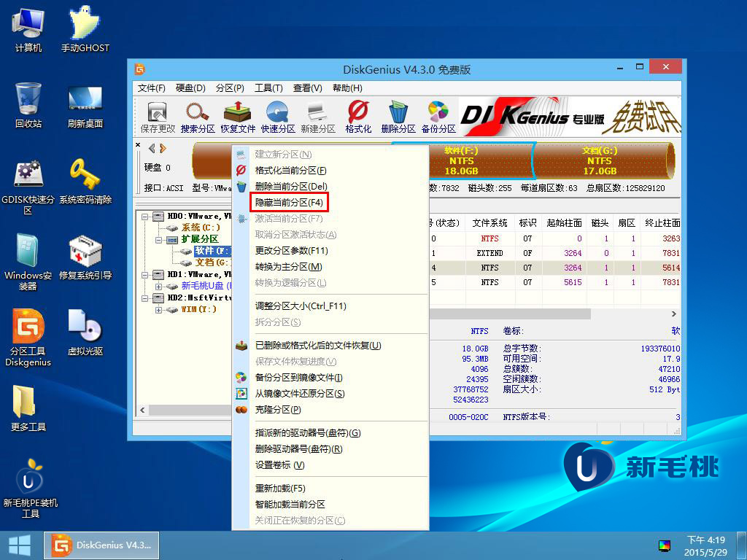Close the disk map panel with x
The image size is (747, 560).
[x=138, y=145]
